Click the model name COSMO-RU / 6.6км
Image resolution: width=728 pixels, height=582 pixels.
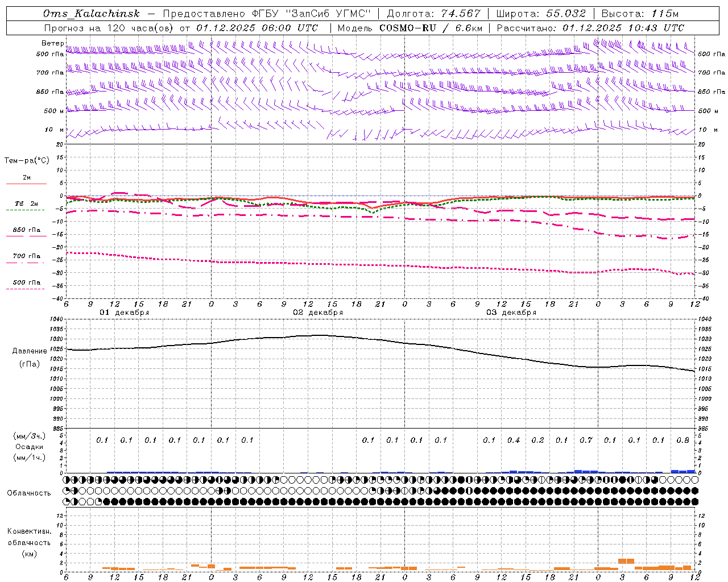click(431, 28)
